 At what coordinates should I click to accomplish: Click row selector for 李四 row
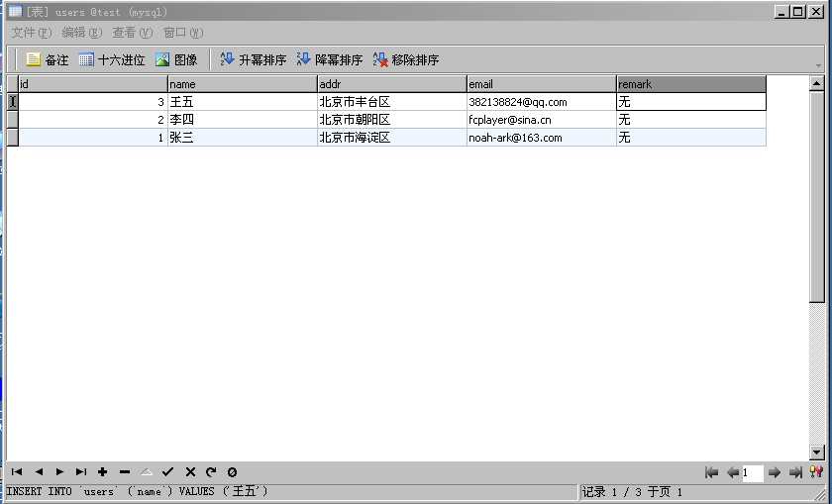tap(12, 120)
